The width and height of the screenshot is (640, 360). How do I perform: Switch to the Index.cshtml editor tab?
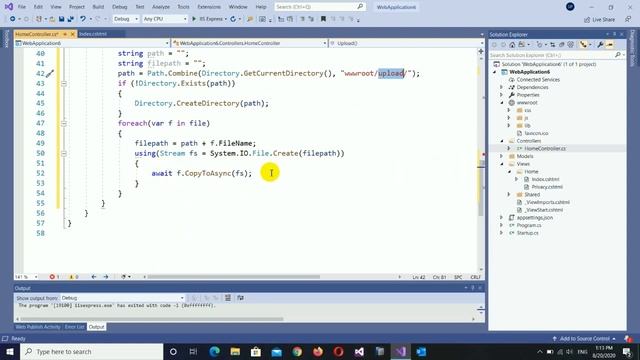(93, 34)
